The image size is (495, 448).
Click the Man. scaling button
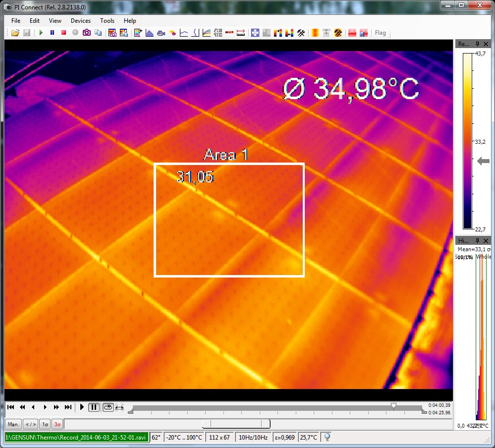(x=13, y=424)
